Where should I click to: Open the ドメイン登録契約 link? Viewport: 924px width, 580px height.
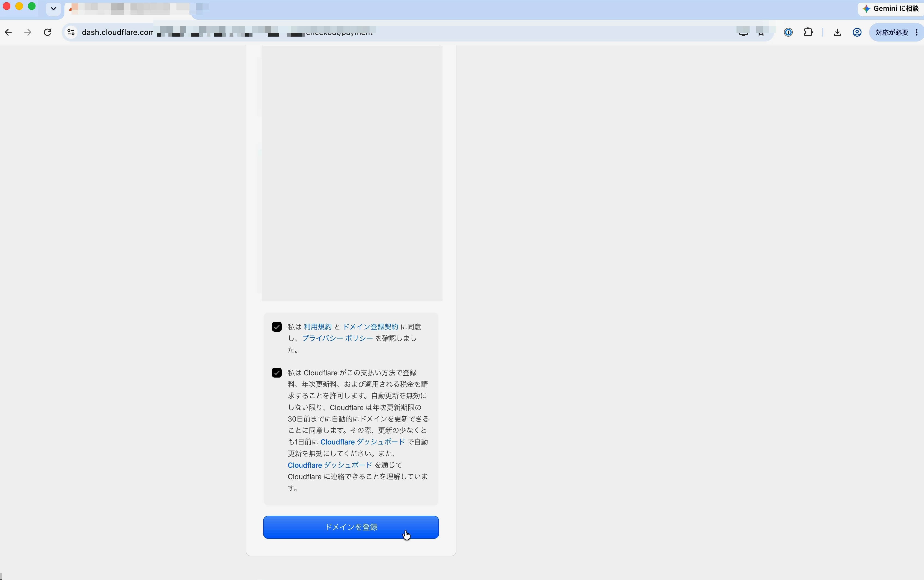click(370, 327)
